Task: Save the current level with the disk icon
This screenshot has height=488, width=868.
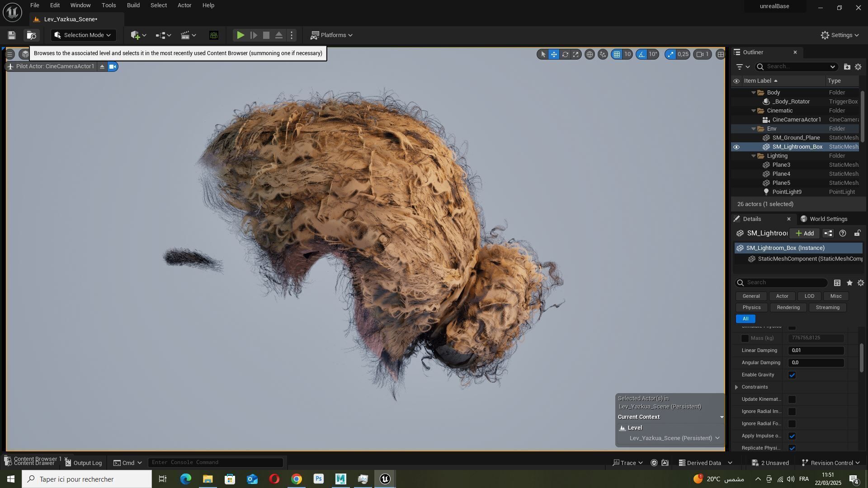Action: tap(12, 35)
